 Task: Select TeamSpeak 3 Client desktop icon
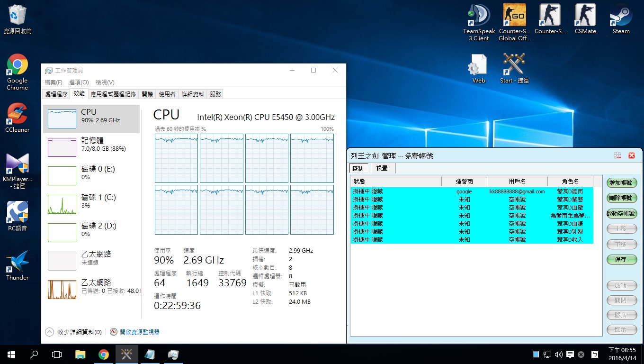click(x=479, y=22)
